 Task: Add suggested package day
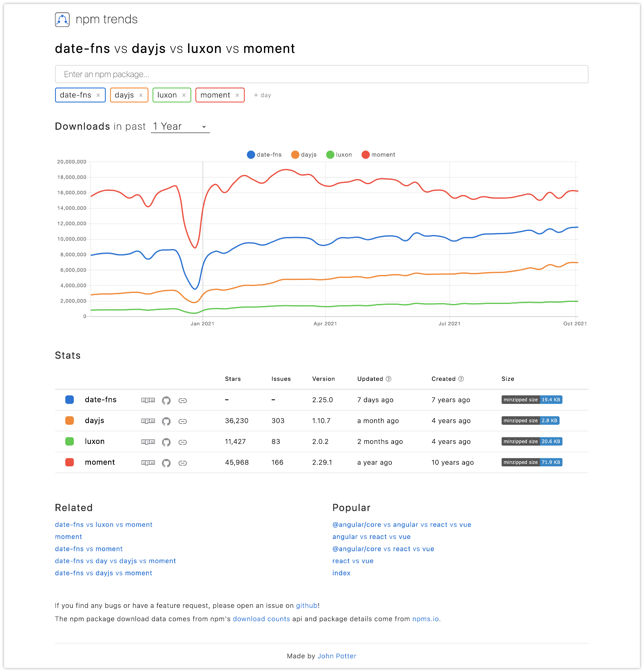coord(262,95)
